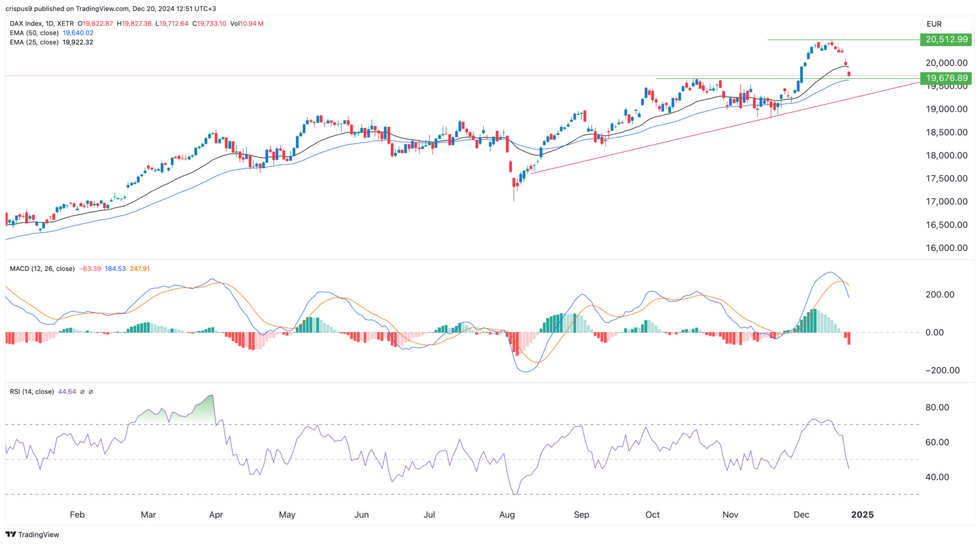Select the RSI (14, close) legend

(x=32, y=392)
